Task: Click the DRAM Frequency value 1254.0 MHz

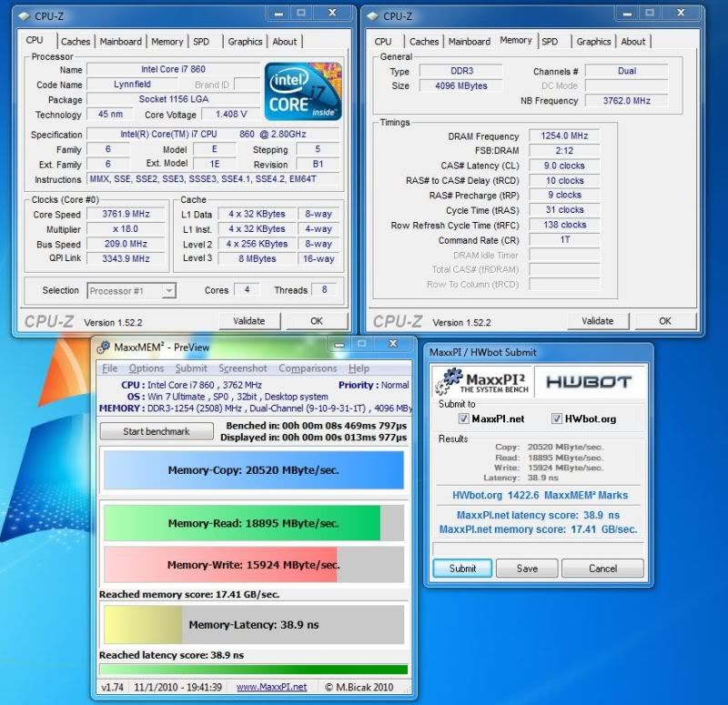Action: (x=564, y=136)
